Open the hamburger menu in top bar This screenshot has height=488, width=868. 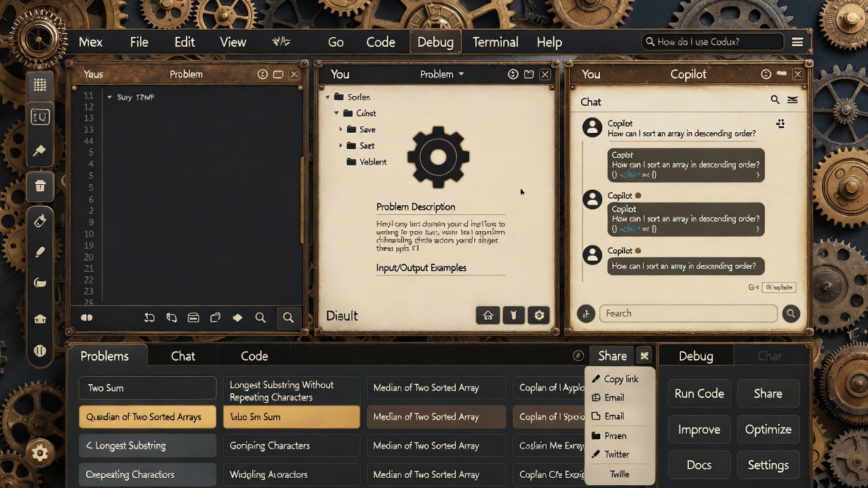[797, 42]
